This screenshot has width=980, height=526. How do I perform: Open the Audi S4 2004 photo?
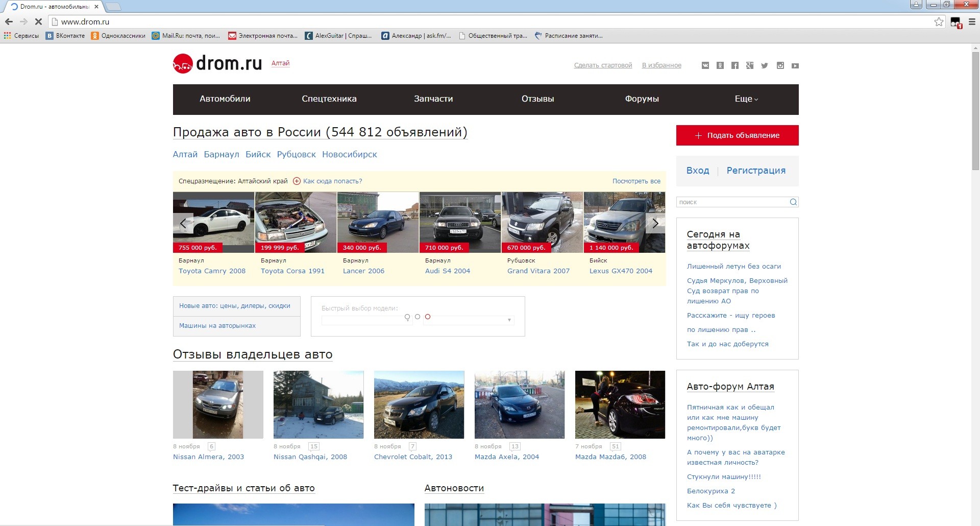pos(460,222)
